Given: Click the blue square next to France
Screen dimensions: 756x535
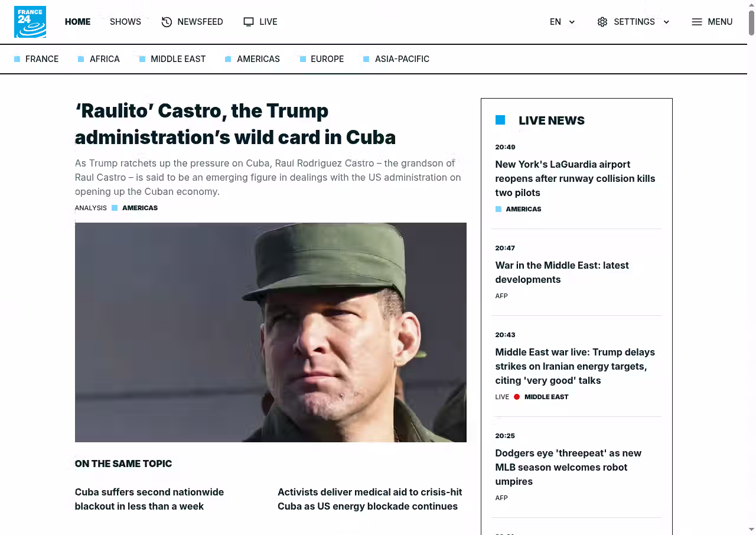Looking at the screenshot, I should (17, 59).
